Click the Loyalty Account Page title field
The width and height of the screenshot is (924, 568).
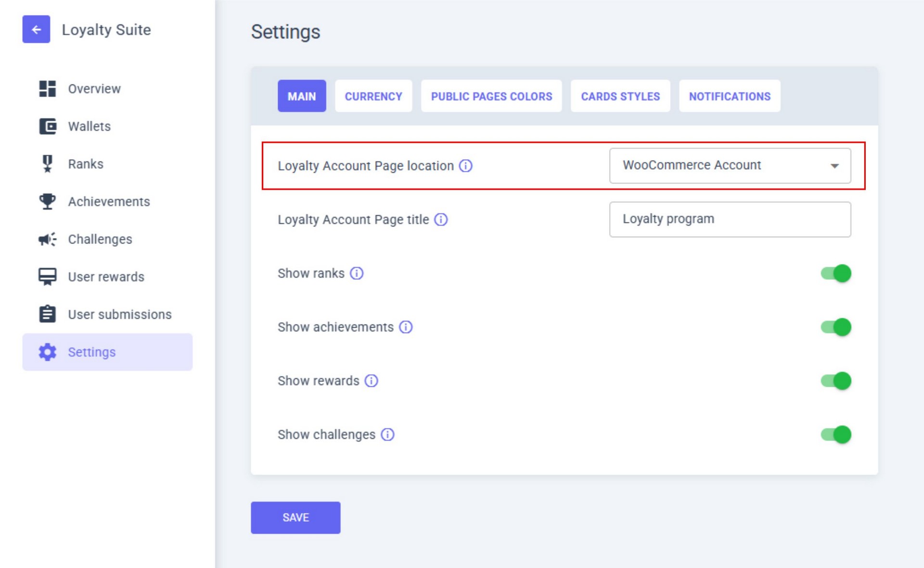coord(730,219)
